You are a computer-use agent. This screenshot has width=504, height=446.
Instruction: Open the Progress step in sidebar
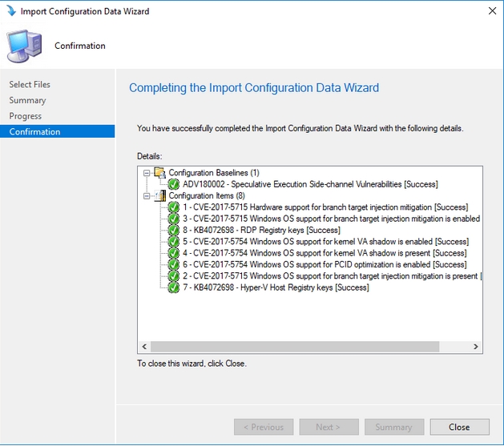[26, 116]
